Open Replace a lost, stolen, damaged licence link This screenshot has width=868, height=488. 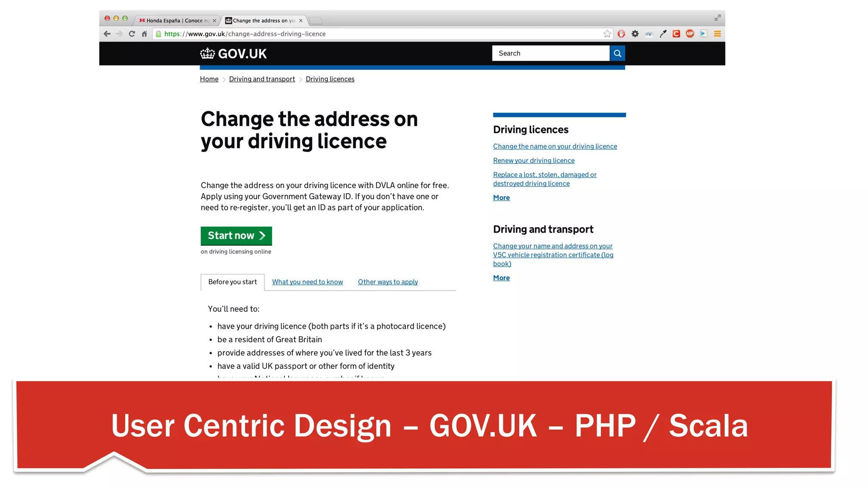pyautogui.click(x=545, y=179)
